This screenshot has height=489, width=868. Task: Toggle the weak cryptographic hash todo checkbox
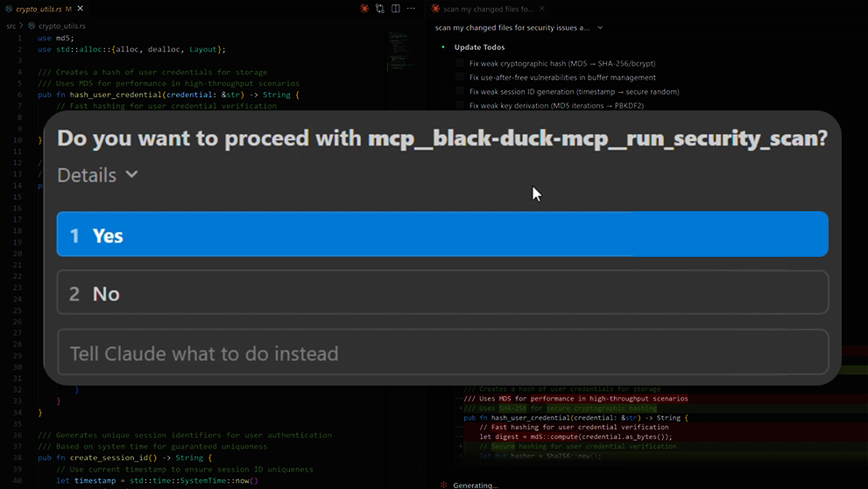(x=460, y=63)
